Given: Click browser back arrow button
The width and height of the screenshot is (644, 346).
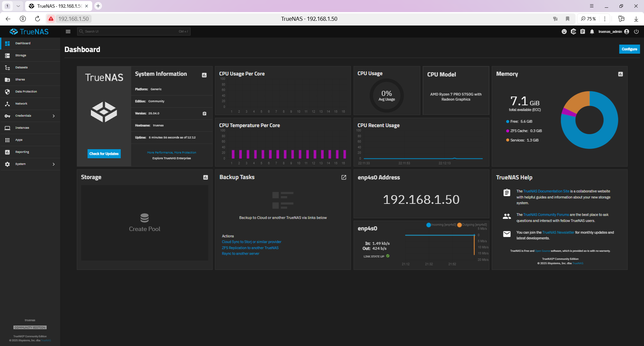Looking at the screenshot, I should pos(8,19).
